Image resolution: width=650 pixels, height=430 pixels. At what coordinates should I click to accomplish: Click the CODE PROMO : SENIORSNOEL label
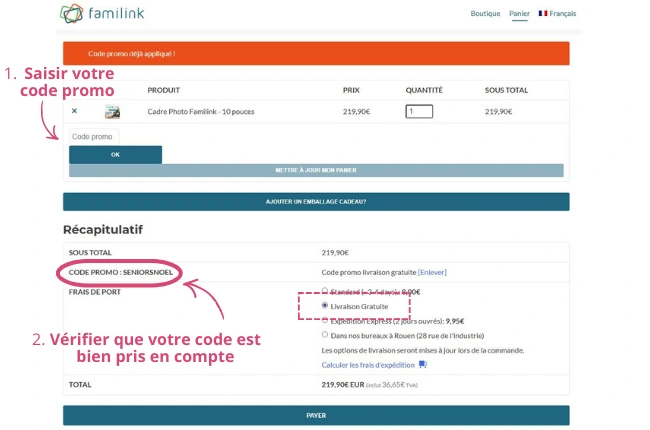pos(121,272)
